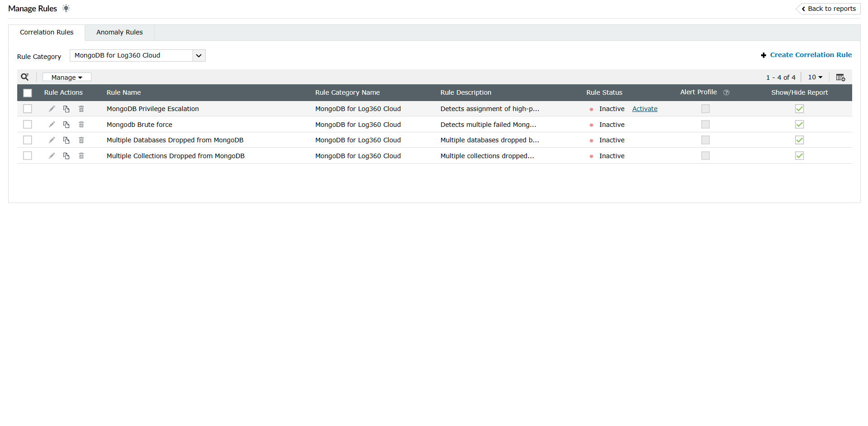Switch to the Correlation Rules tab
Image resolution: width=868 pixels, height=426 pixels.
[x=47, y=32]
